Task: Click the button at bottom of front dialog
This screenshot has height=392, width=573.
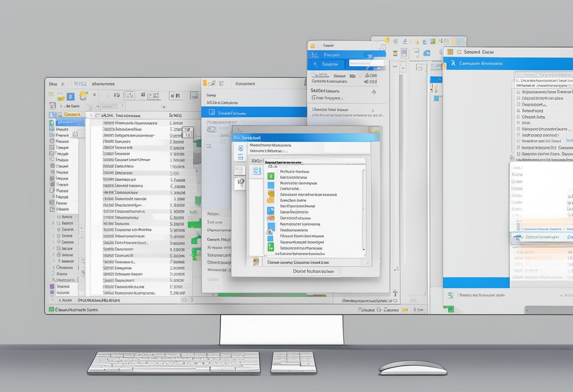Action: 313,271
